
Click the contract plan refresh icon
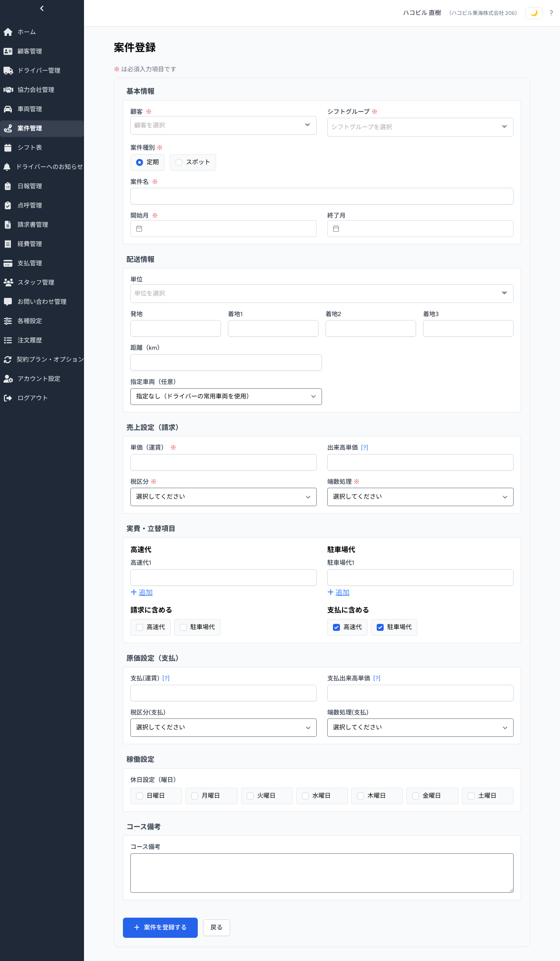[x=7, y=359]
